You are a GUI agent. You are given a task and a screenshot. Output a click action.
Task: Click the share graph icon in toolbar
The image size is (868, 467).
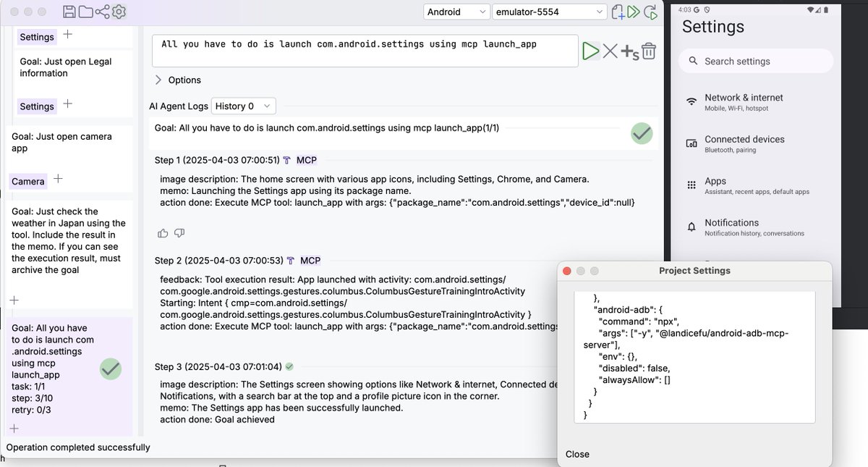(x=103, y=12)
